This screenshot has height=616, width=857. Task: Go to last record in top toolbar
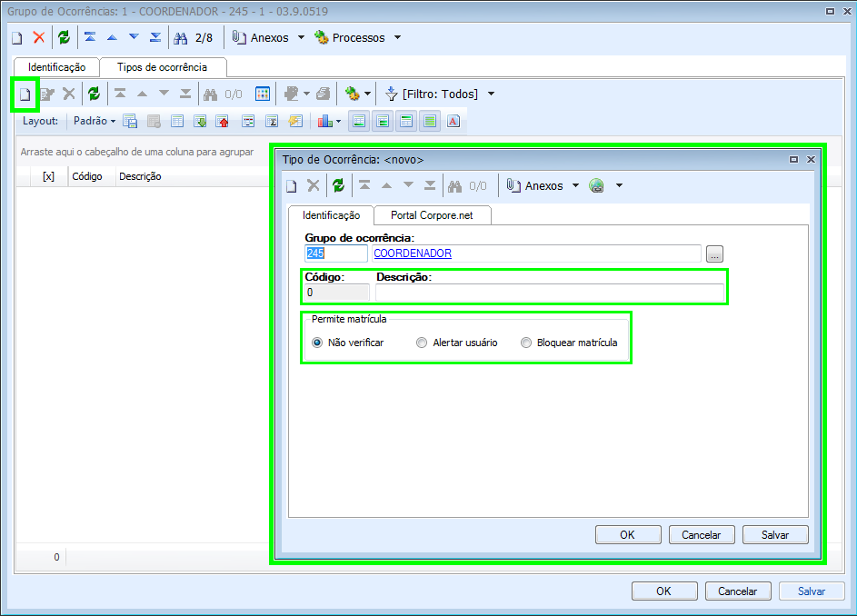(155, 38)
